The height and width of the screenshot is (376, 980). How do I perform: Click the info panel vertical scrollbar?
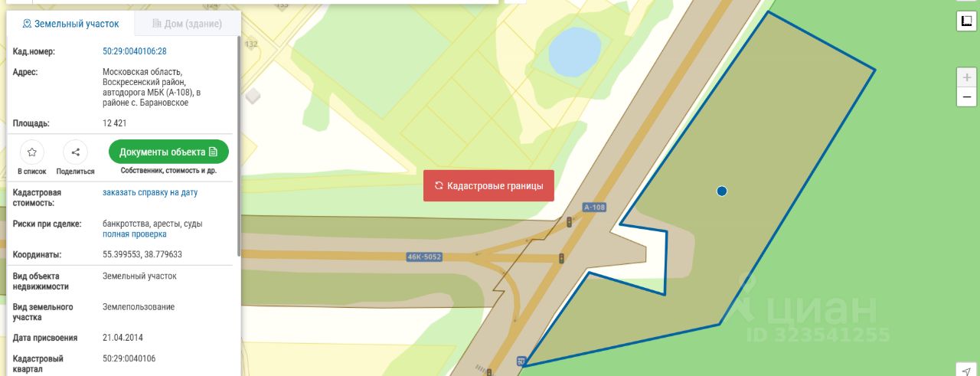(239, 145)
